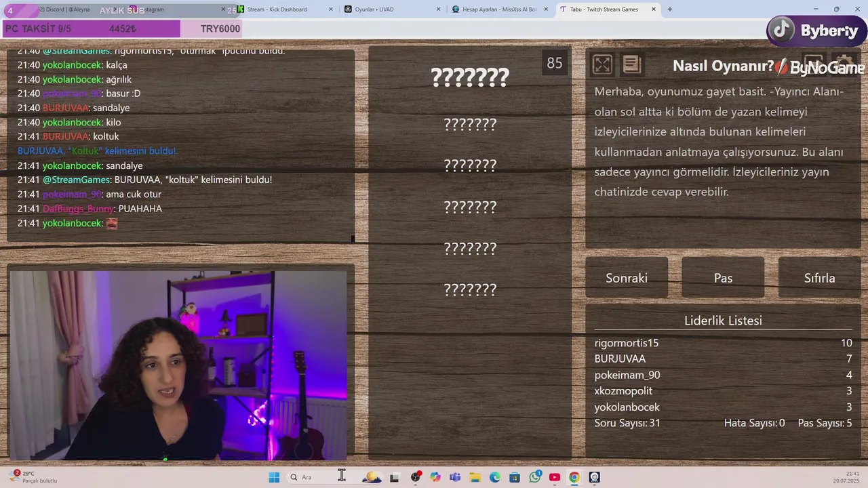The height and width of the screenshot is (488, 868).
Task: Click chat message "basur :D"
Action: (x=79, y=94)
